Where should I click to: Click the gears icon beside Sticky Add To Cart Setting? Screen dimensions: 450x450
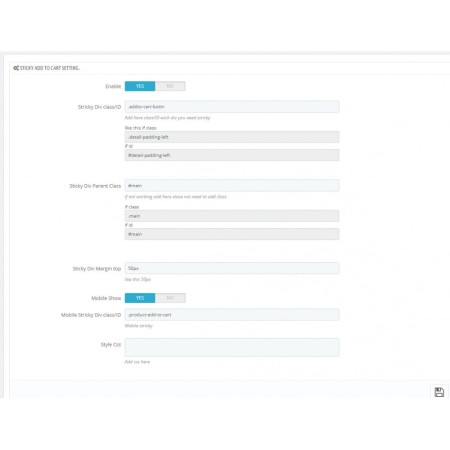pyautogui.click(x=16, y=68)
